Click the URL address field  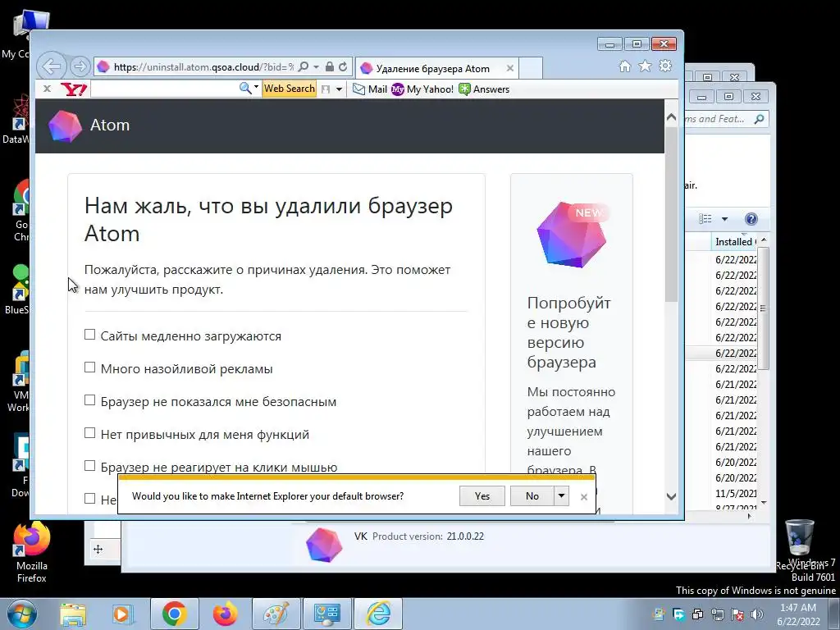click(203, 67)
